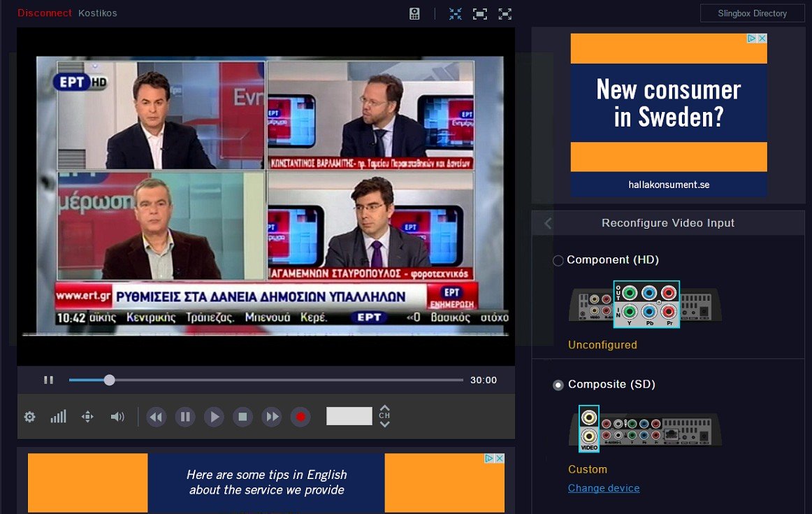812x514 pixels.
Task: Click the Kostikos device name
Action: pos(97,13)
